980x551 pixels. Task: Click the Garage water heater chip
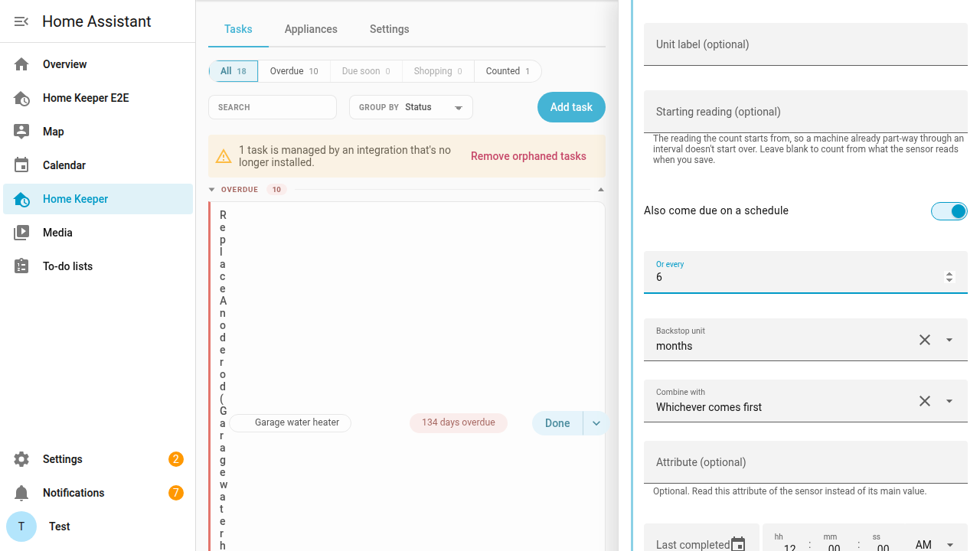pyautogui.click(x=290, y=422)
